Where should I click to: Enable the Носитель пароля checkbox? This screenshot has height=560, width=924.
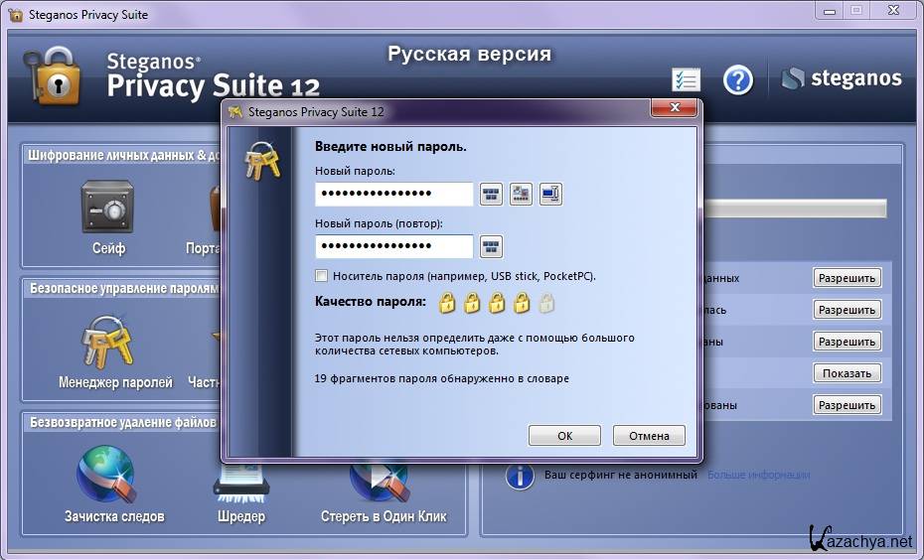321,276
